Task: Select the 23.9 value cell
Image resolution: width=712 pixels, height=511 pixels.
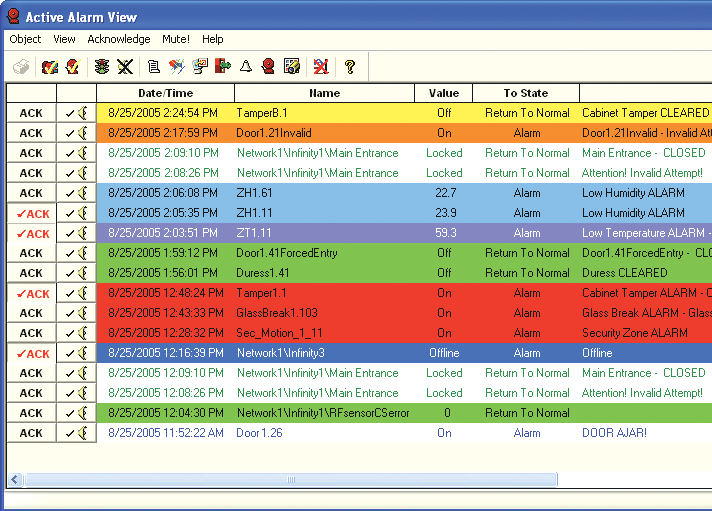Action: pos(445,213)
